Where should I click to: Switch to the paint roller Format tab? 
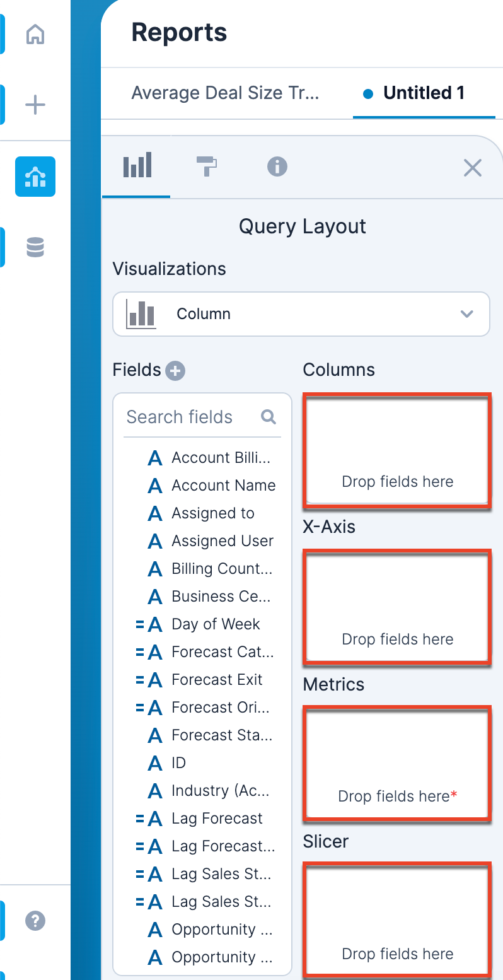(207, 167)
